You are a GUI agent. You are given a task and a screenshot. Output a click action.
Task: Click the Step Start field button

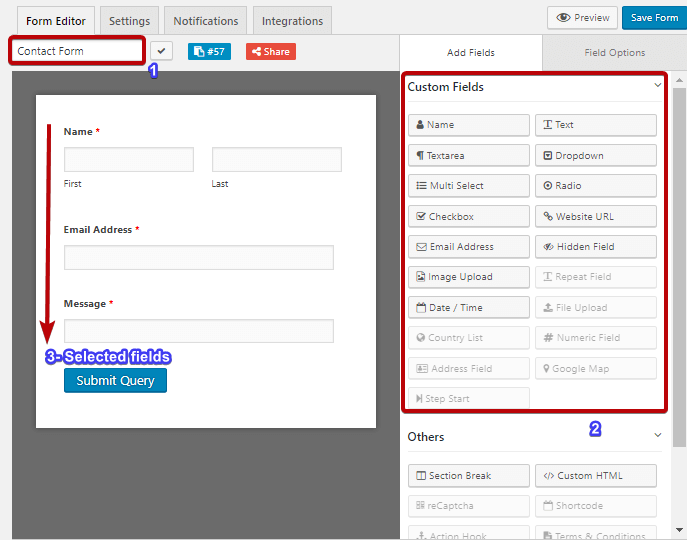pos(468,398)
